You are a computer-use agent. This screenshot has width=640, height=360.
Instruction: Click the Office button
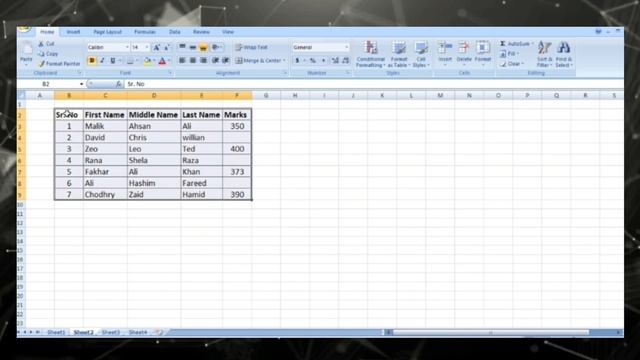(24, 29)
